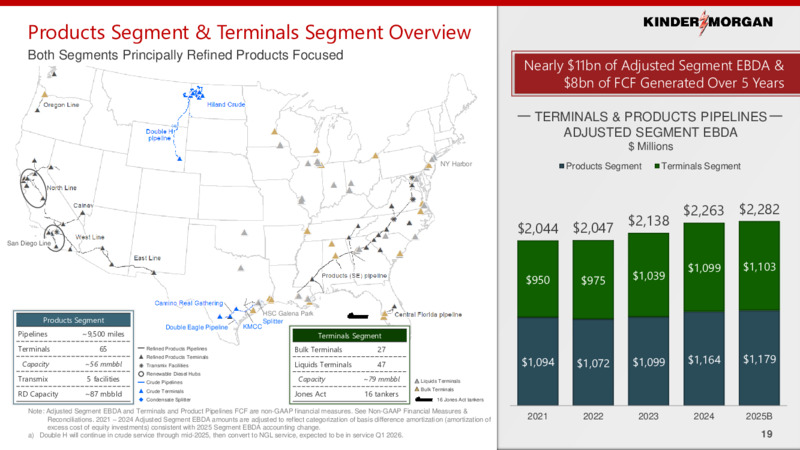Click the Products Segment table header

tap(73, 320)
